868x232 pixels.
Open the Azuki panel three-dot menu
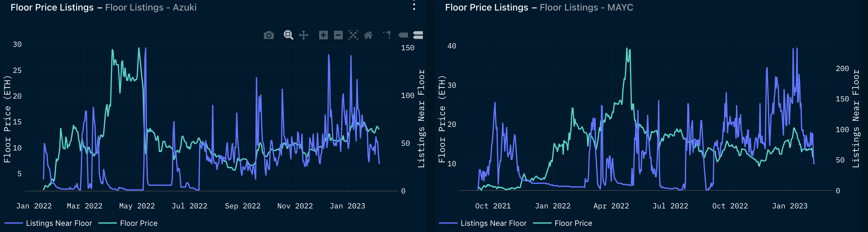click(x=414, y=6)
